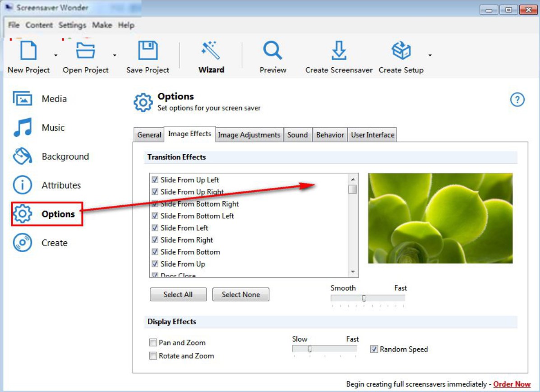Enable the Pan and Zoom checkbox
The height and width of the screenshot is (392, 540).
click(153, 343)
